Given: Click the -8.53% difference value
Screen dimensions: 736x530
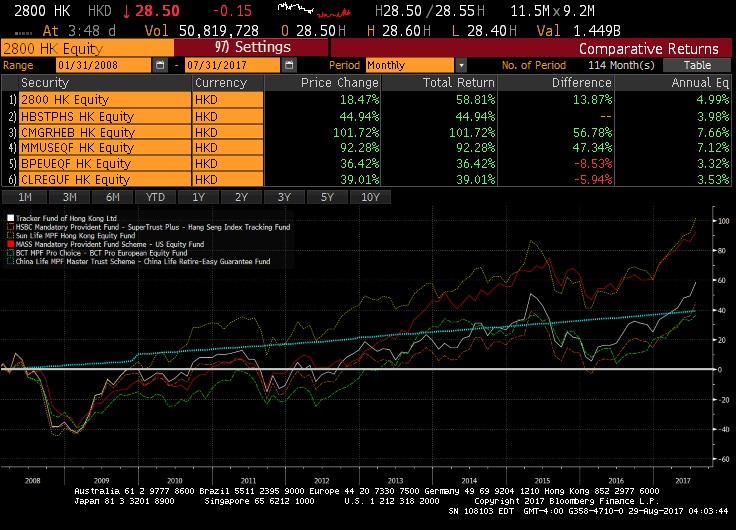Looking at the screenshot, I should [593, 163].
